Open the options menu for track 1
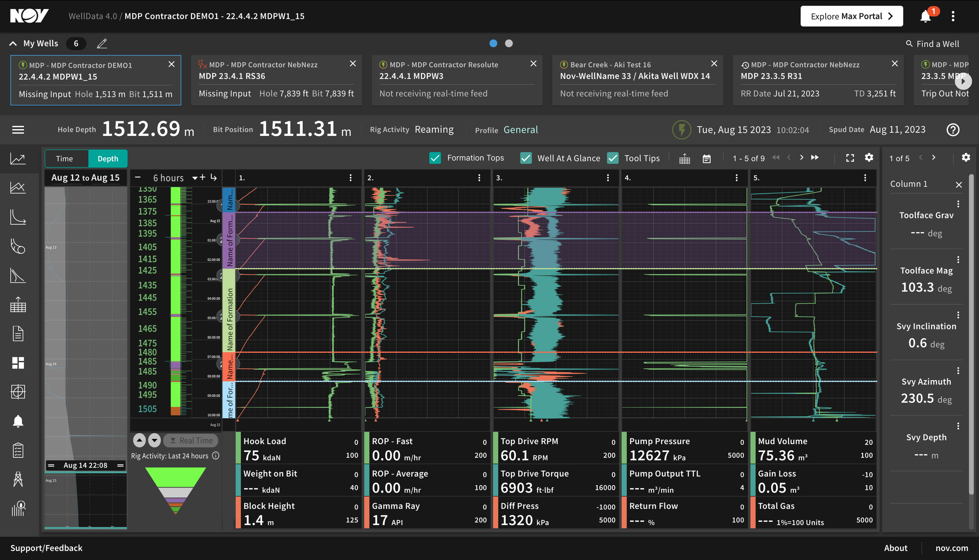This screenshot has width=979, height=560. (350, 178)
